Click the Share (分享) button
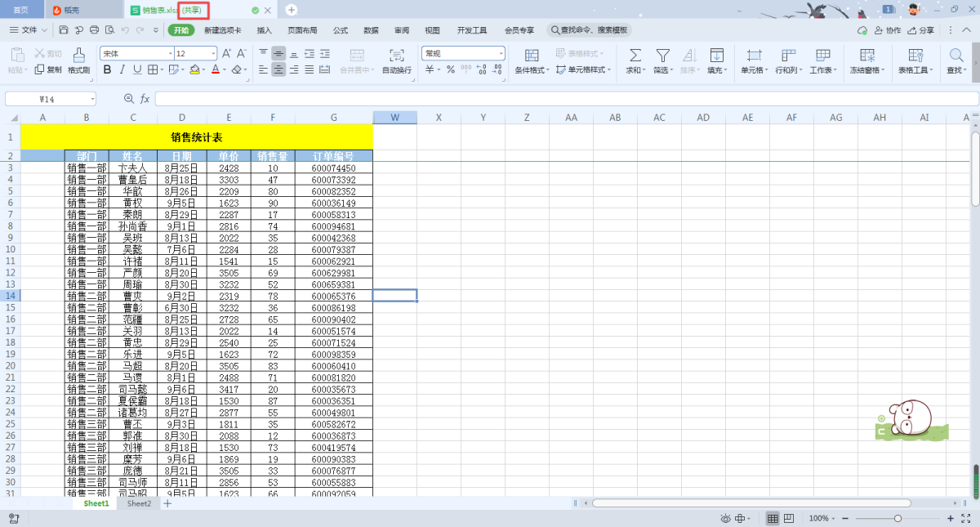The height and width of the screenshot is (527, 980). pos(921,30)
